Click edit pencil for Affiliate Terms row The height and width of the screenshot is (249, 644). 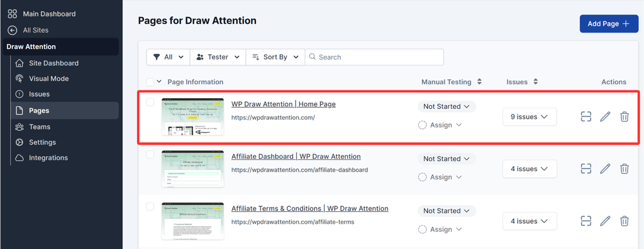tap(605, 221)
